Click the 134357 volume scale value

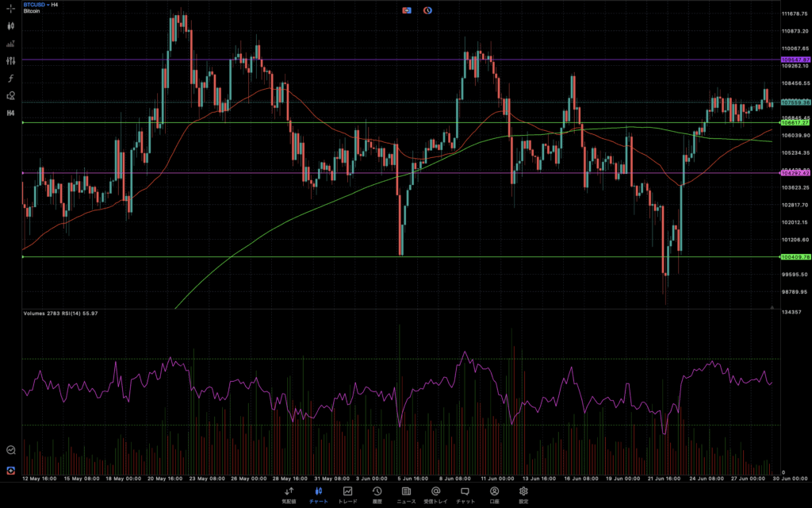pyautogui.click(x=792, y=312)
